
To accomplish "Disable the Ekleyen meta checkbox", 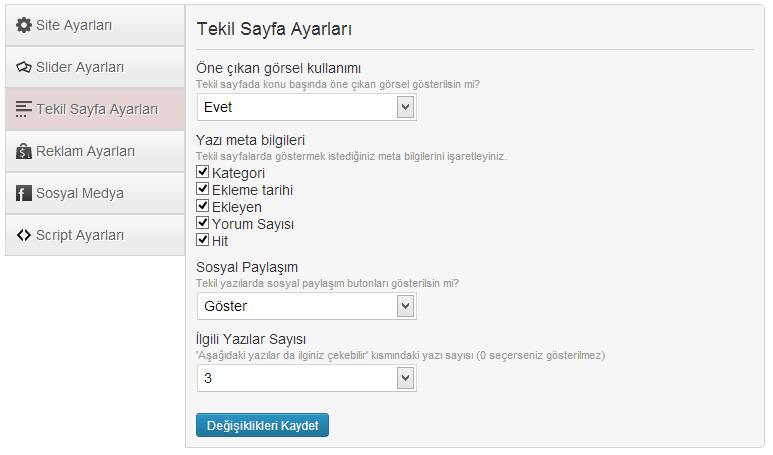I will click(x=202, y=206).
